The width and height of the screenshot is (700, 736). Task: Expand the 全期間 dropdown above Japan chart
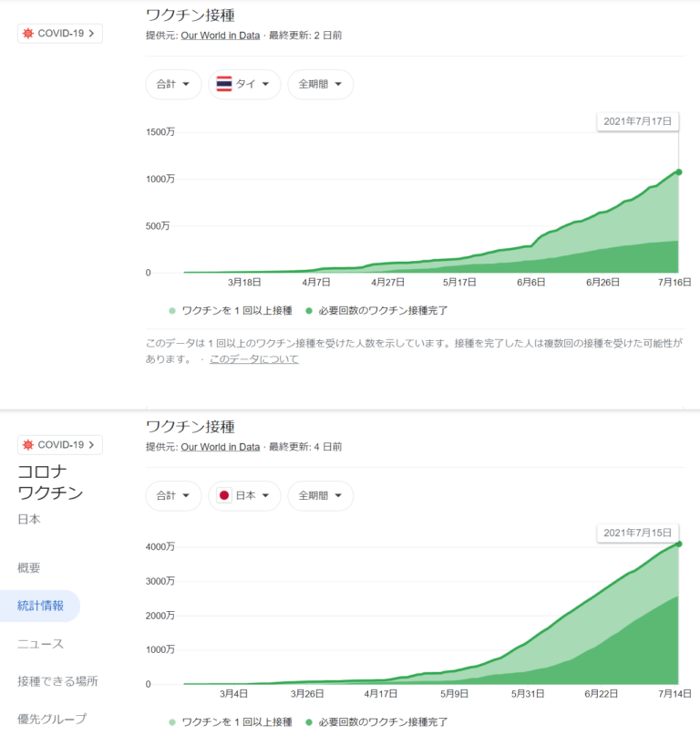coord(320,496)
